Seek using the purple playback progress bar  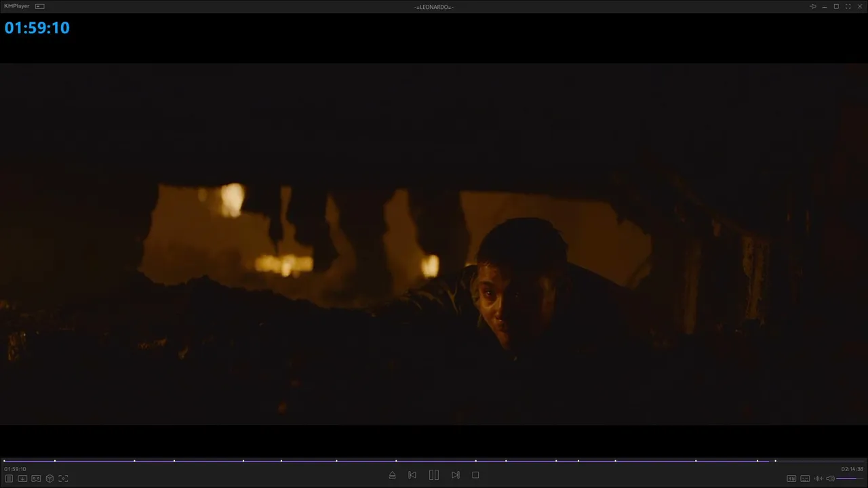[434, 461]
